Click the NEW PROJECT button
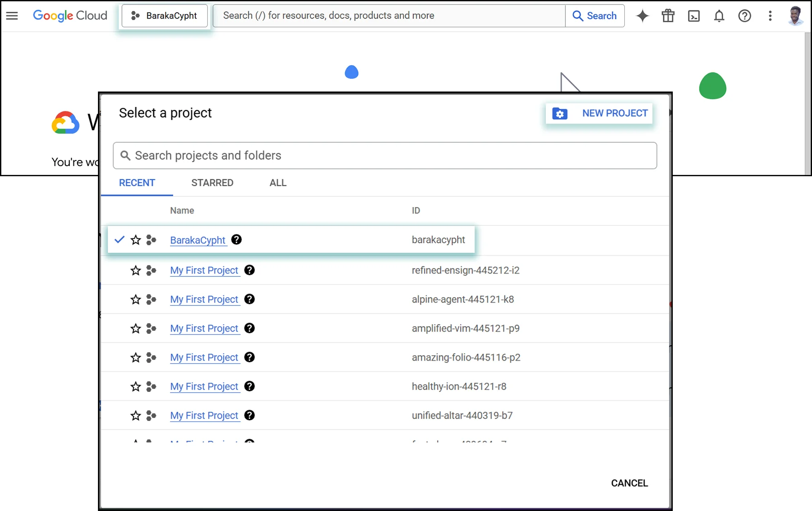Screen dimensions: 812x511 (599, 113)
